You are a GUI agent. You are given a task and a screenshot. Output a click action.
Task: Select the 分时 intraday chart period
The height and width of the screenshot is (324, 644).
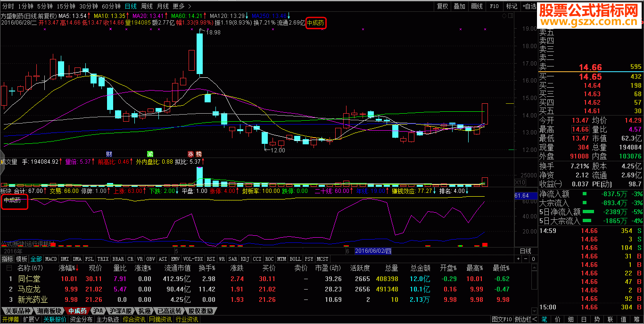point(8,6)
